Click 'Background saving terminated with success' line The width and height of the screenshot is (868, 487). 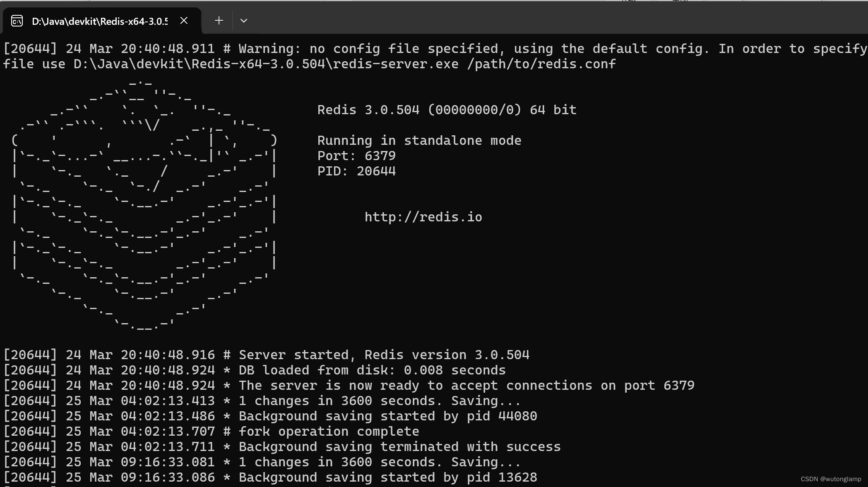282,447
